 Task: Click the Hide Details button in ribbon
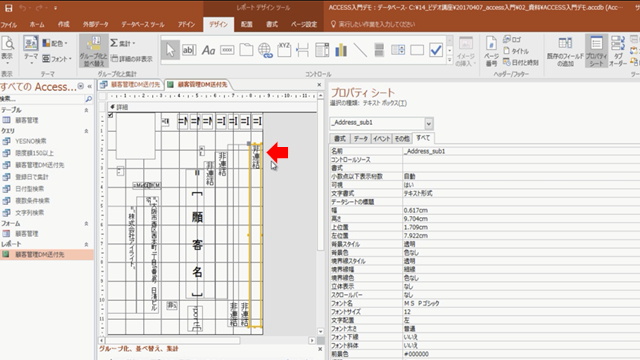coord(132,59)
